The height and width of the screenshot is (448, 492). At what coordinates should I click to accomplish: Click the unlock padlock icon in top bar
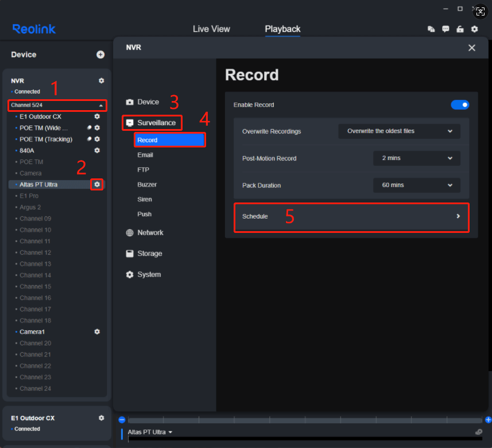click(460, 29)
